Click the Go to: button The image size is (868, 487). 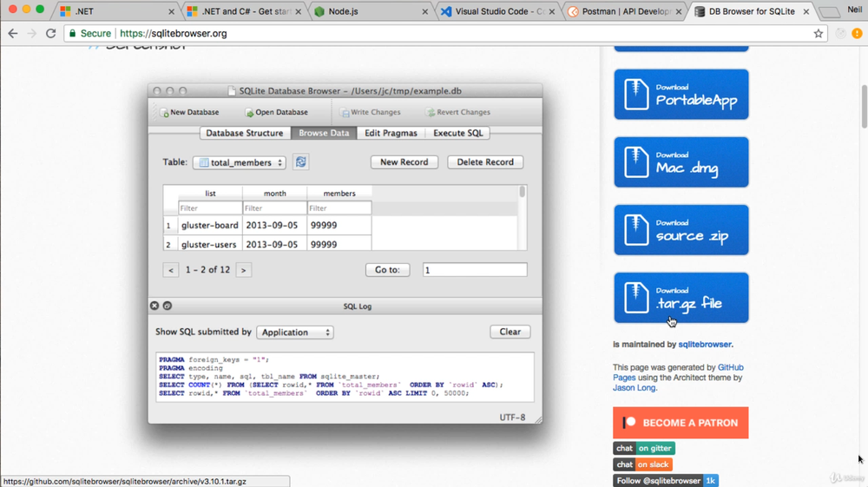(387, 270)
